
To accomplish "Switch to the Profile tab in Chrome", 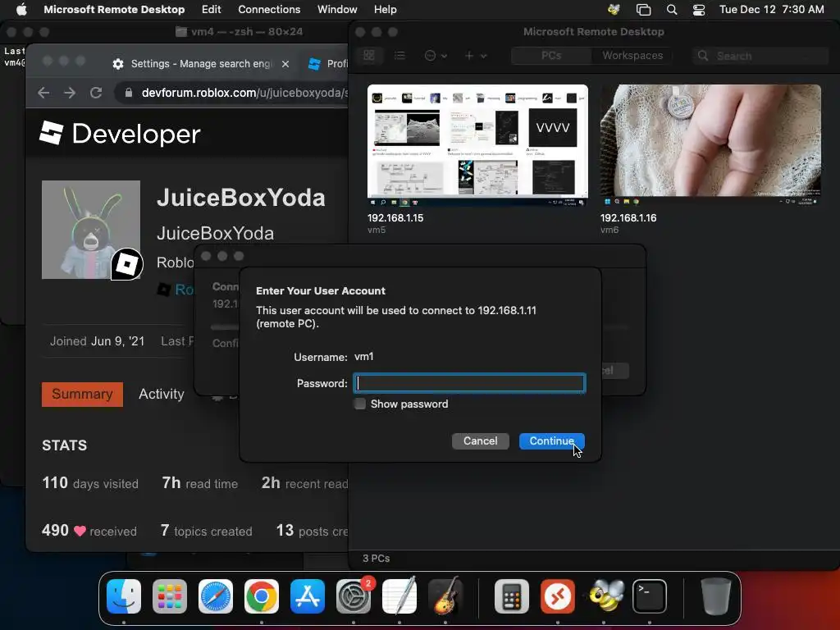I will tap(328, 64).
